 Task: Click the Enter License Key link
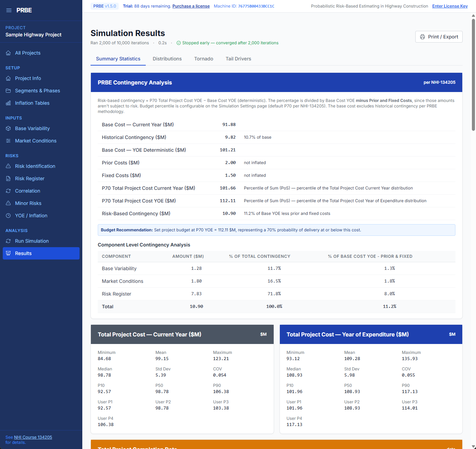pyautogui.click(x=450, y=6)
